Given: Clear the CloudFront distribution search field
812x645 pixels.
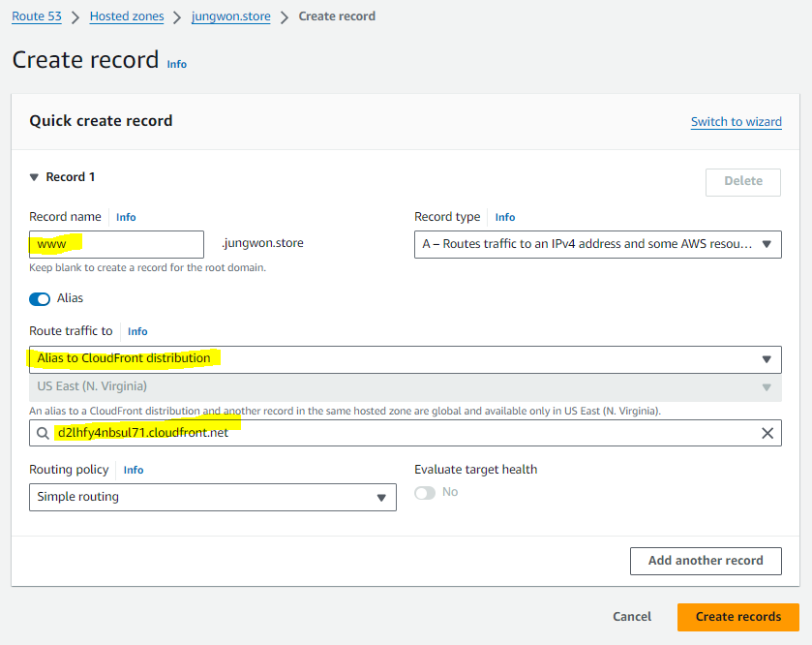Looking at the screenshot, I should 767,433.
